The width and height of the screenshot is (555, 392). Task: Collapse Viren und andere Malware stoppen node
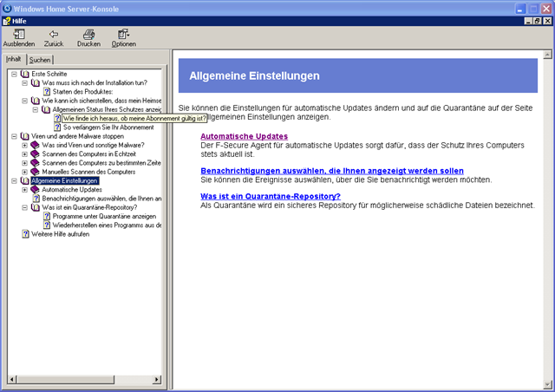tap(14, 136)
